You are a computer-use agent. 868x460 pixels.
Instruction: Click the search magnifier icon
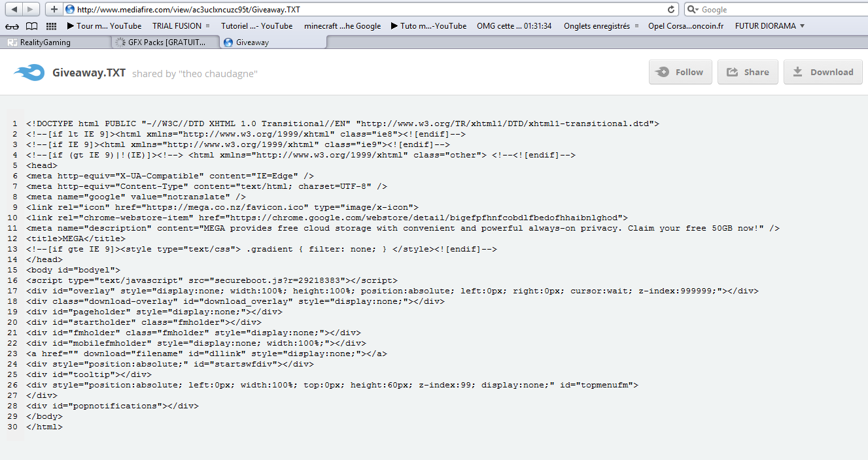(x=692, y=10)
